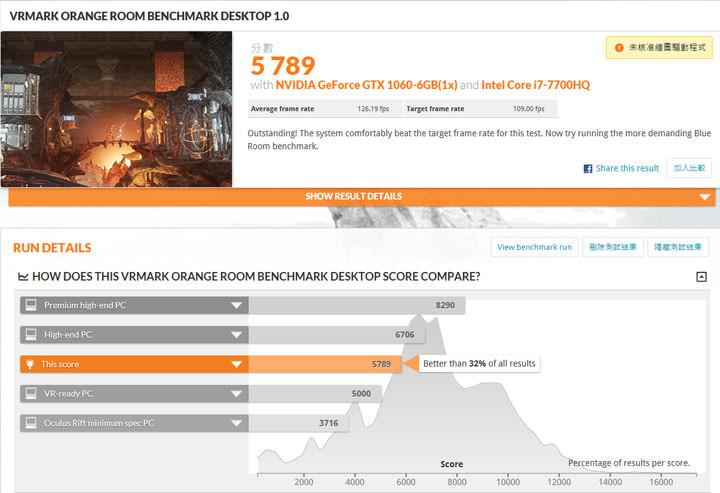
Task: Click the Share this result link
Action: 627,169
